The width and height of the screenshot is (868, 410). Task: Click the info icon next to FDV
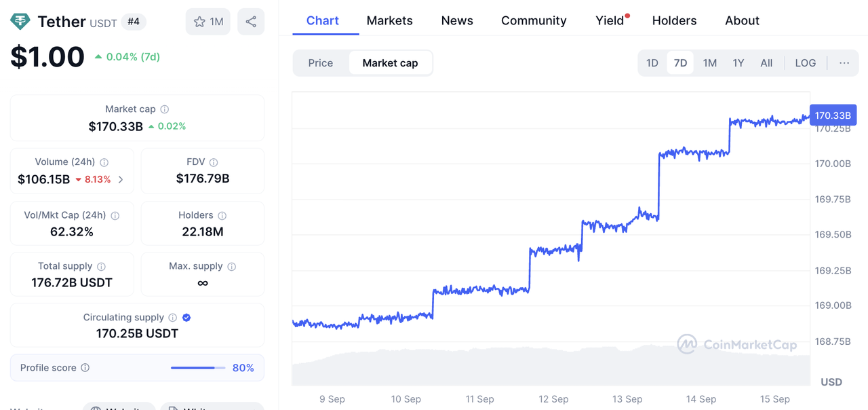214,162
